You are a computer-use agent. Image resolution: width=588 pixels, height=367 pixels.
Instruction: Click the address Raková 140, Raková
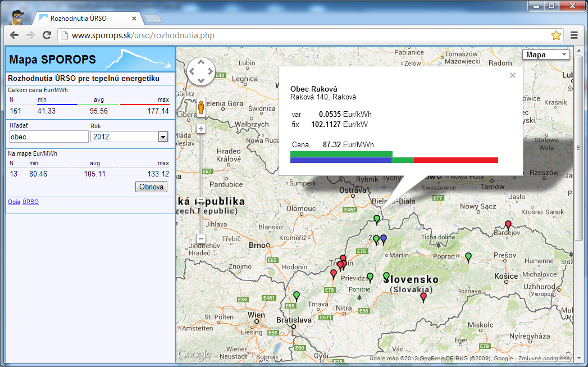[x=323, y=97]
